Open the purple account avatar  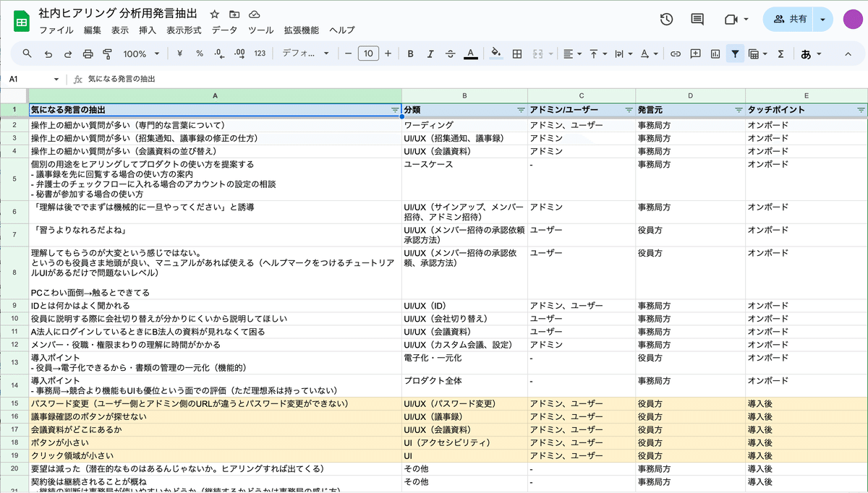pos(854,20)
